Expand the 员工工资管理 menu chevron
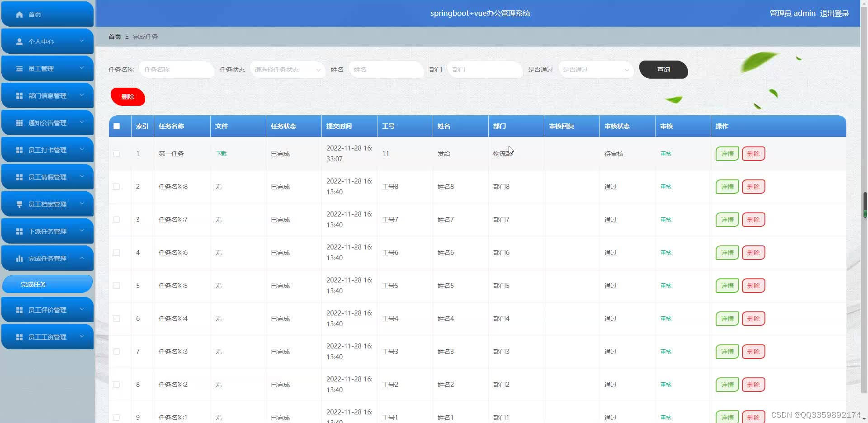 click(x=82, y=337)
